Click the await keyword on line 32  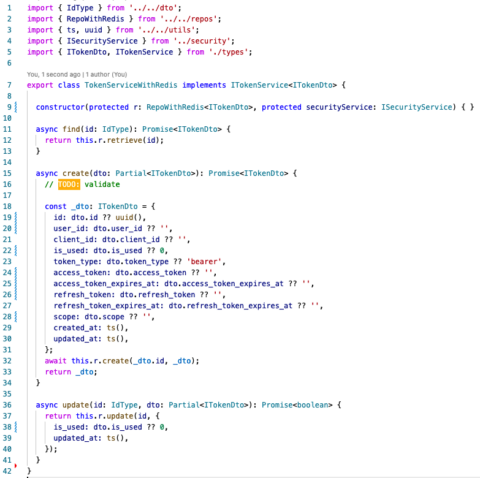(56, 361)
